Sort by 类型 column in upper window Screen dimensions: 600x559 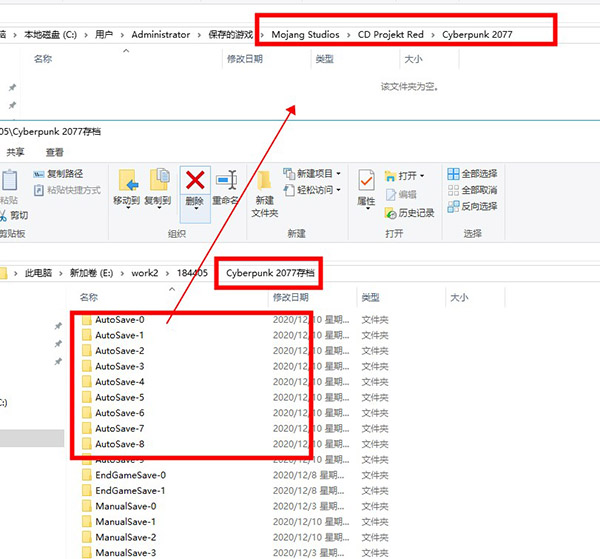(324, 59)
